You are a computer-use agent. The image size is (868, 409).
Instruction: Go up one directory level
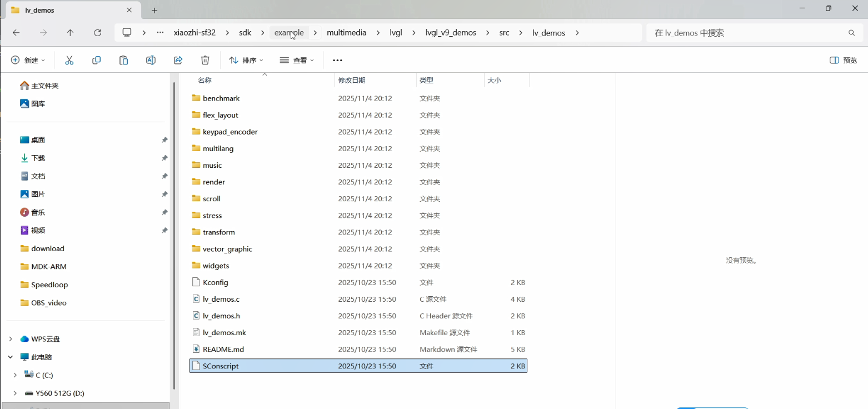(x=70, y=33)
